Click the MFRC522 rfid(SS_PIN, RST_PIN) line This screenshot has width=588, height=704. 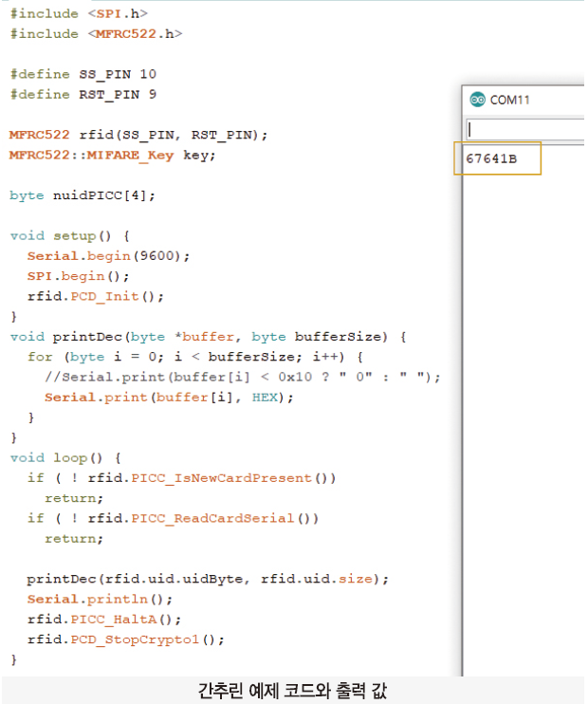[x=138, y=135]
